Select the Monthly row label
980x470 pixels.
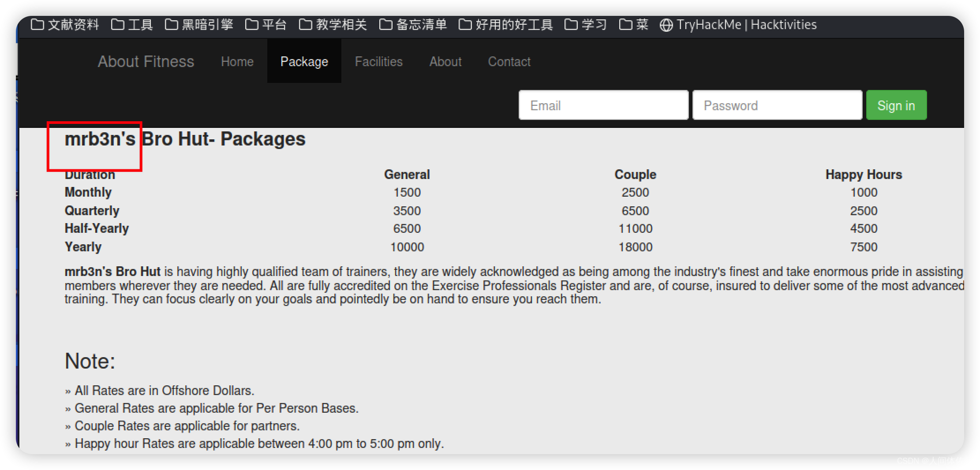88,192
